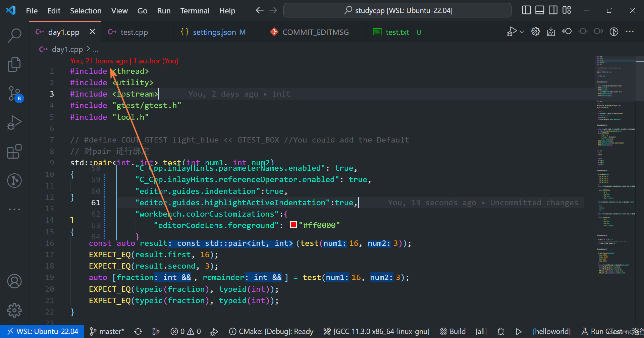
Task: Expand breadcrumb ellipsis after day1.cpp
Action: [x=96, y=49]
